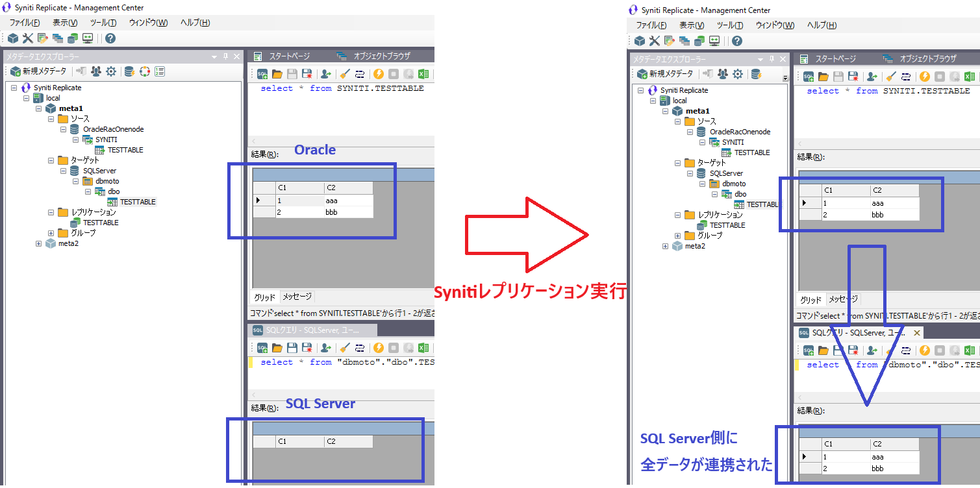980x488 pixels.
Task: Click the user arrow icon in left Oracle query toolbar
Action: pyautogui.click(x=326, y=75)
